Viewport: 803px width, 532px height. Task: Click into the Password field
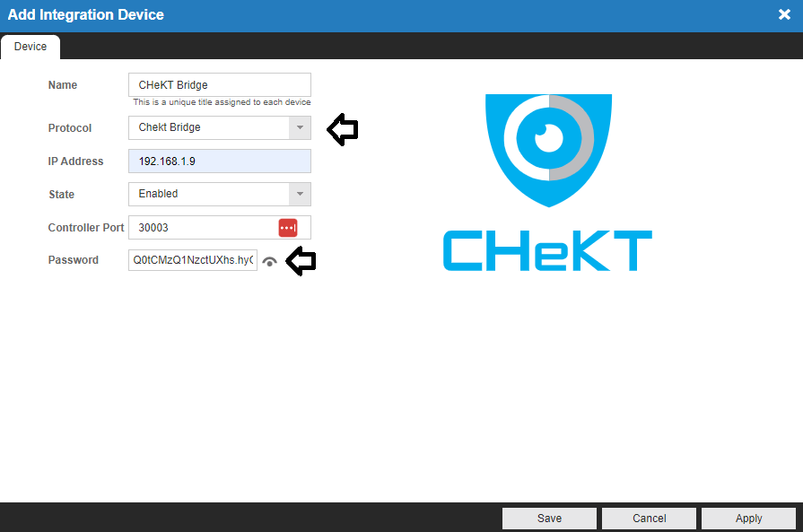193,260
